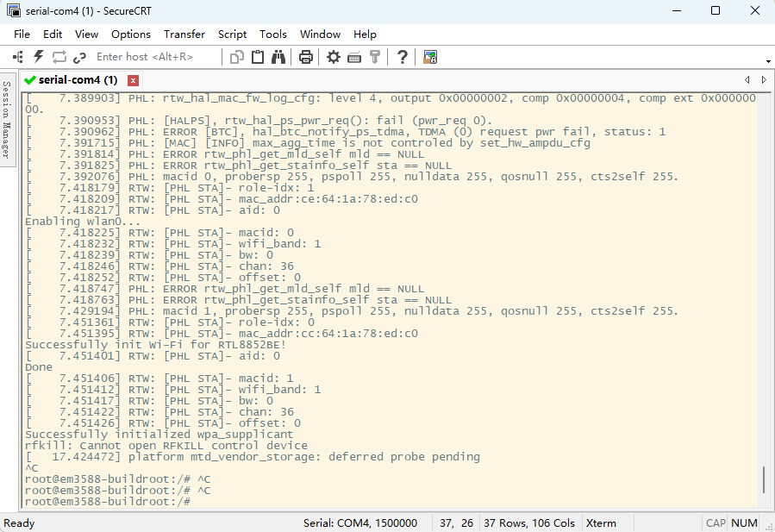The height and width of the screenshot is (532, 775).
Task: Open Help question mark icon
Action: [403, 57]
